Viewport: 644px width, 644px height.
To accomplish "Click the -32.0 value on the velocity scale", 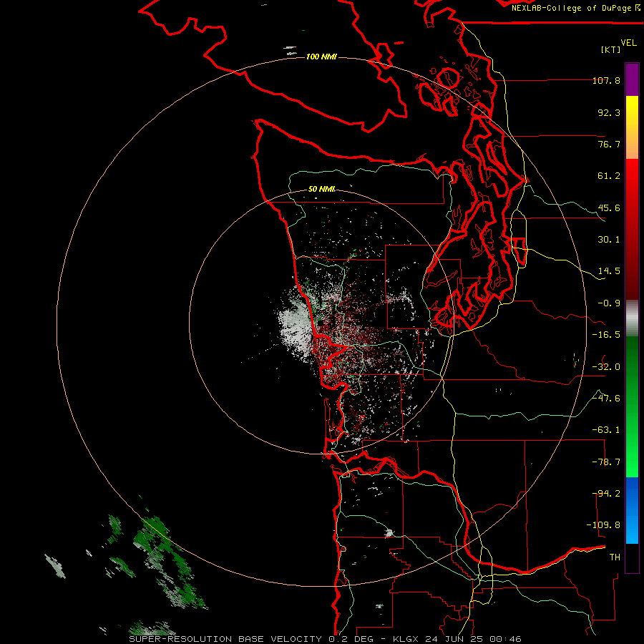I will click(606, 367).
